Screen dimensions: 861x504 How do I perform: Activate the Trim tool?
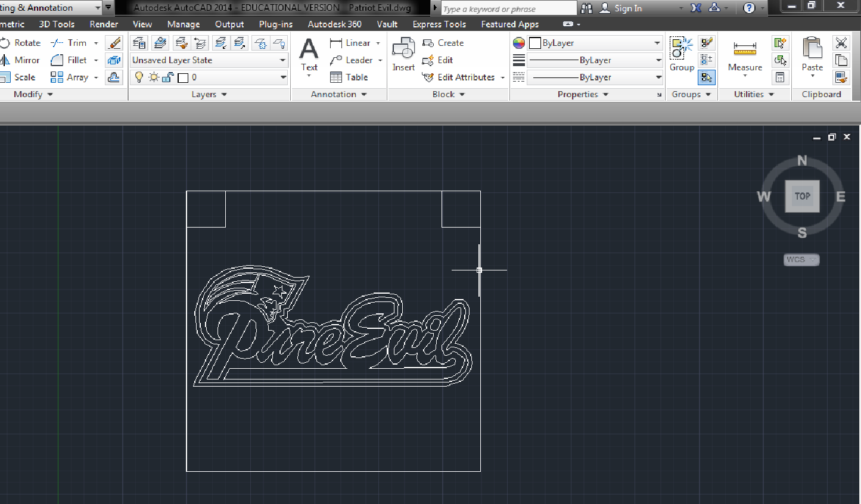point(70,43)
